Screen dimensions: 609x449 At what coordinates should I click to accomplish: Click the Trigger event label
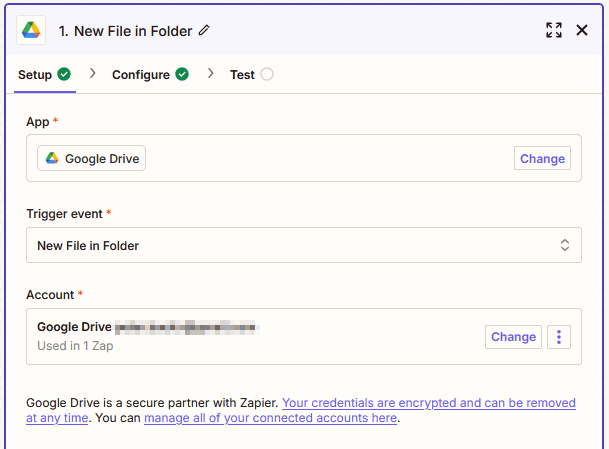coord(64,214)
